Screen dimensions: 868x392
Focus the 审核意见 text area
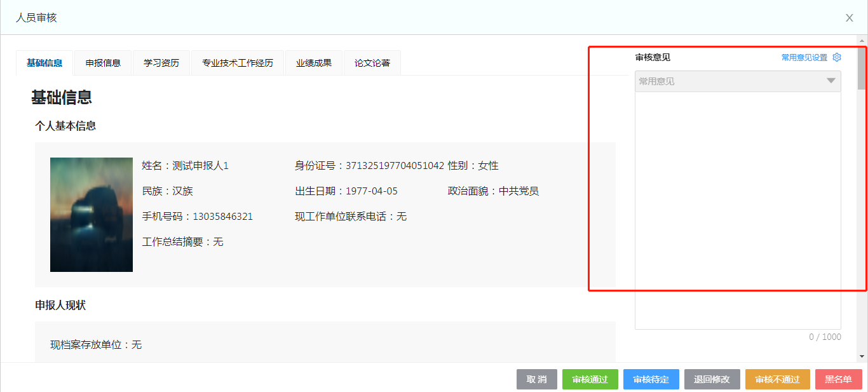(x=737, y=210)
